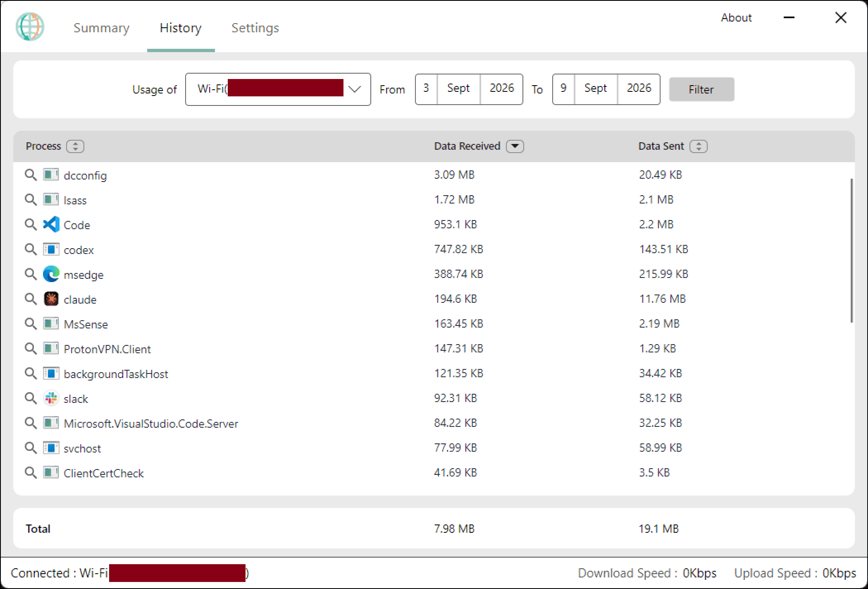
Task: Click the Edge browser icon for msedge
Action: (x=51, y=274)
